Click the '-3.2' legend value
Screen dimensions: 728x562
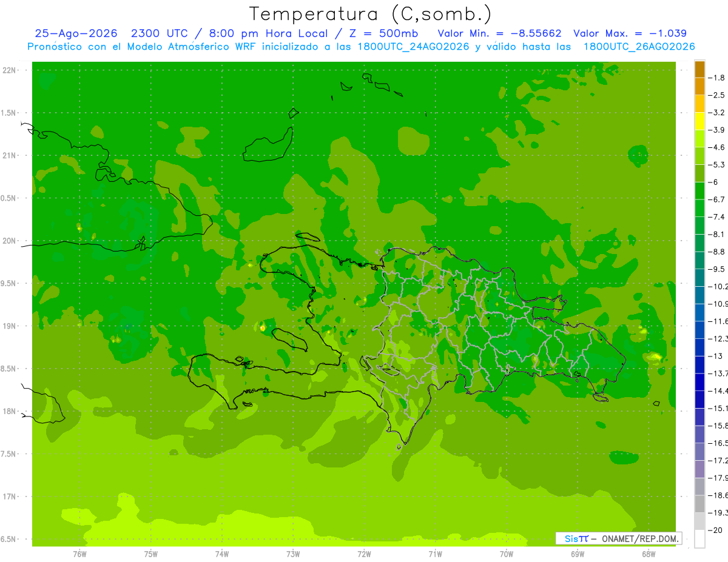[716, 113]
